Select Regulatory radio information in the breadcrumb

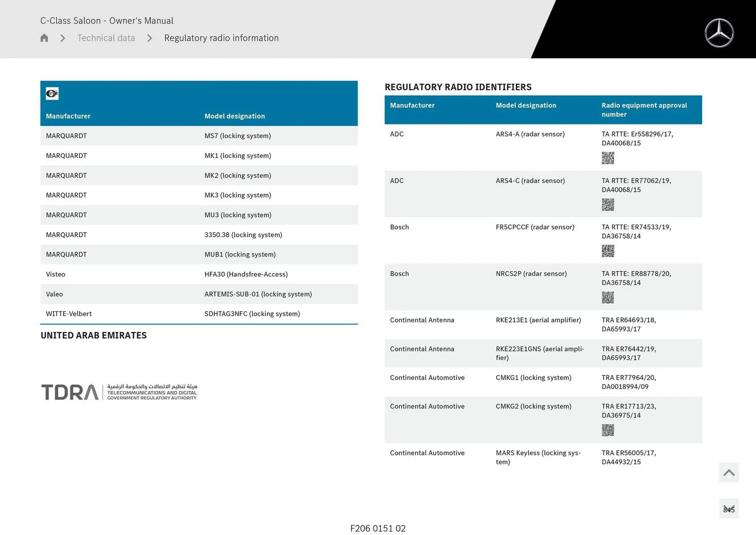tap(221, 38)
